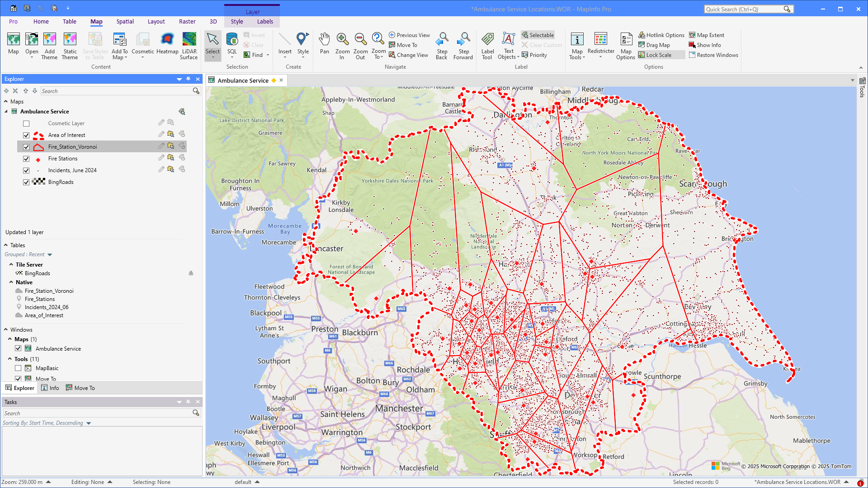Screen dimensions: 868x488
Task: Switch to the Labels tab
Action: coord(265,22)
